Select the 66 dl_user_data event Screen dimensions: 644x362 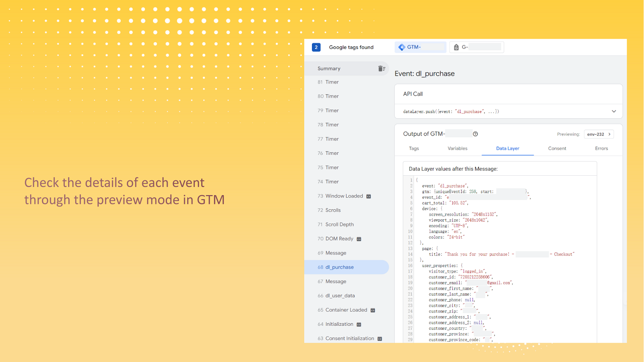[340, 296]
